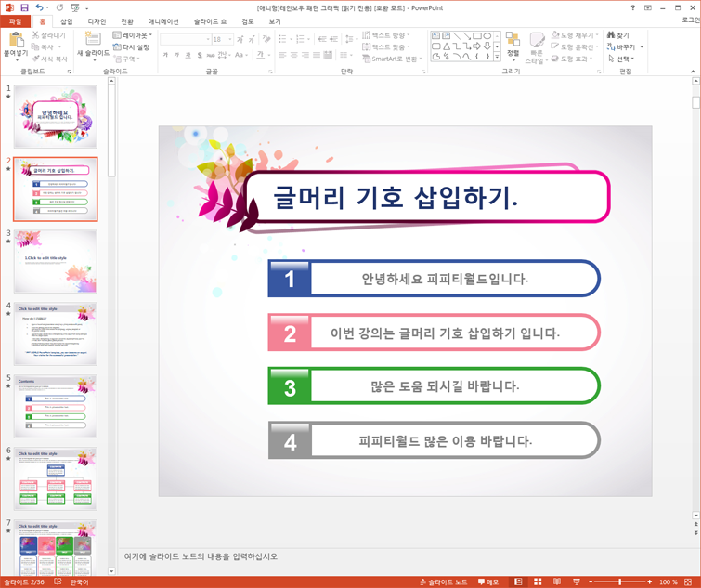701x588 pixels.
Task: Toggle the Slide Notes (슬라이드 노트) button
Action: pos(444,581)
